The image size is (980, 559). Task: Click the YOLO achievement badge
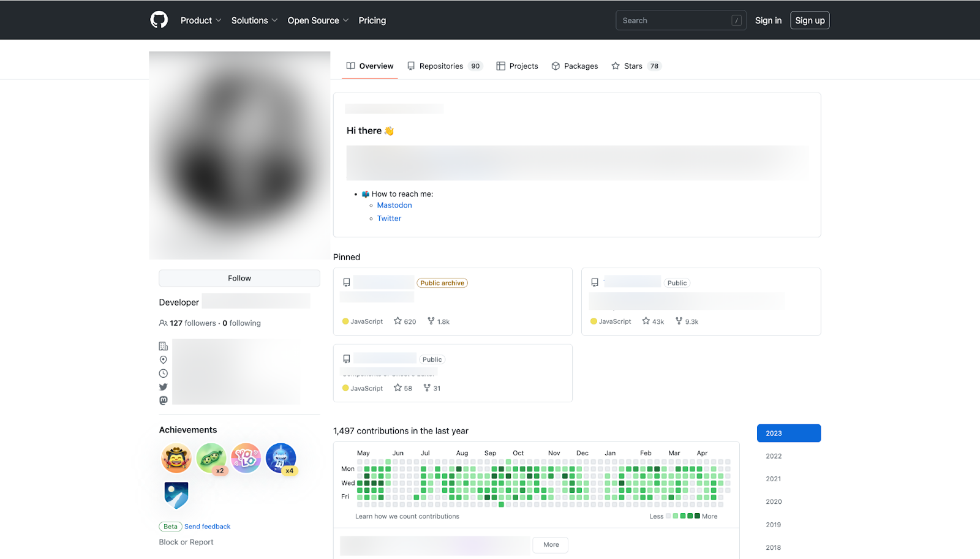click(246, 457)
